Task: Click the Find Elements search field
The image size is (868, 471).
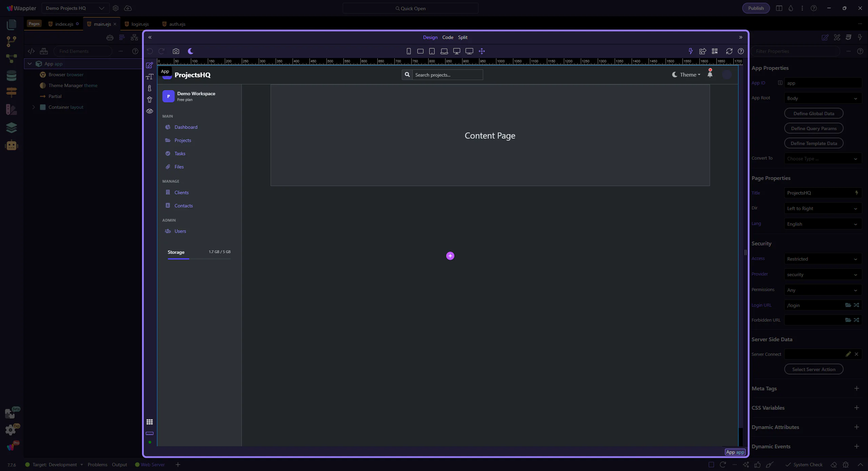Action: (83, 51)
